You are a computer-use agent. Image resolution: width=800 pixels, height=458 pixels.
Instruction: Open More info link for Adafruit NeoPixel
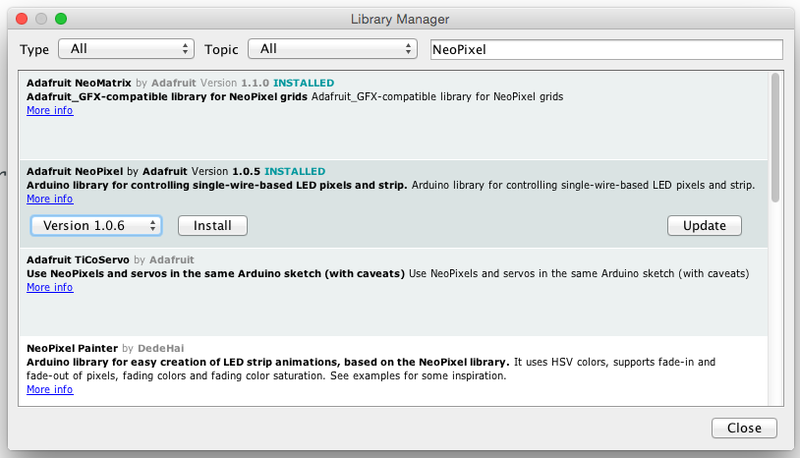point(49,199)
